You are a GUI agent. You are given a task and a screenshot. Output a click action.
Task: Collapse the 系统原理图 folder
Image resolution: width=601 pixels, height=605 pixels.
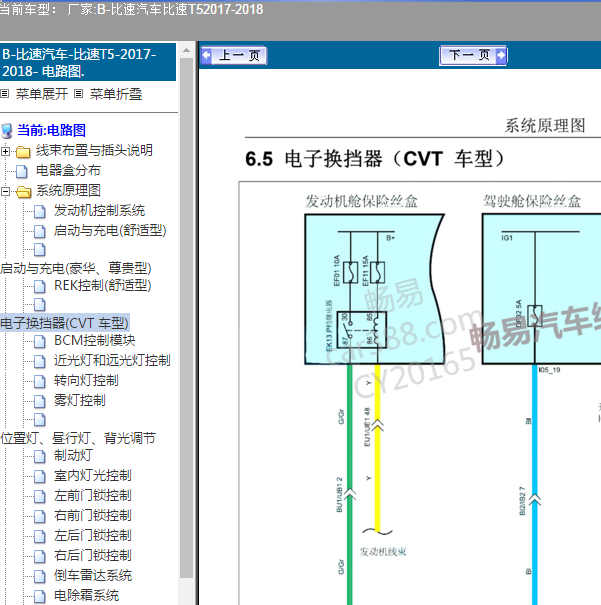point(5,191)
